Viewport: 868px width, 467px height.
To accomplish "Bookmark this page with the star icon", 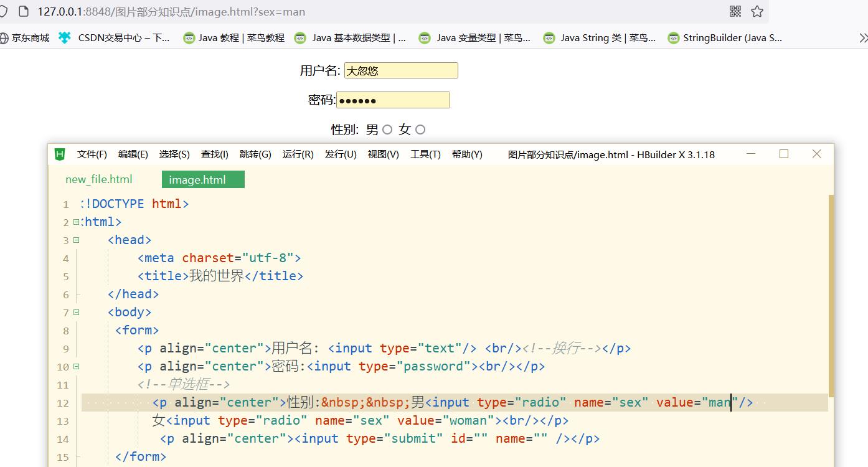I will 757,11.
